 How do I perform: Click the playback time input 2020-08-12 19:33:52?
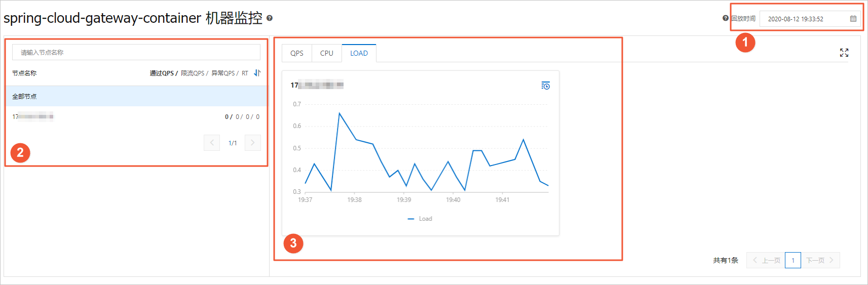pos(810,19)
